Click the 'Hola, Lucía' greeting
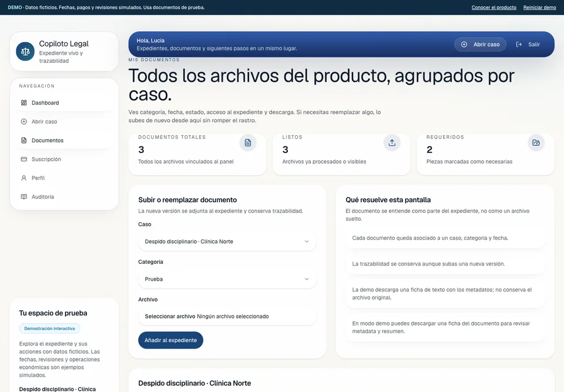564x392 pixels. [150, 41]
